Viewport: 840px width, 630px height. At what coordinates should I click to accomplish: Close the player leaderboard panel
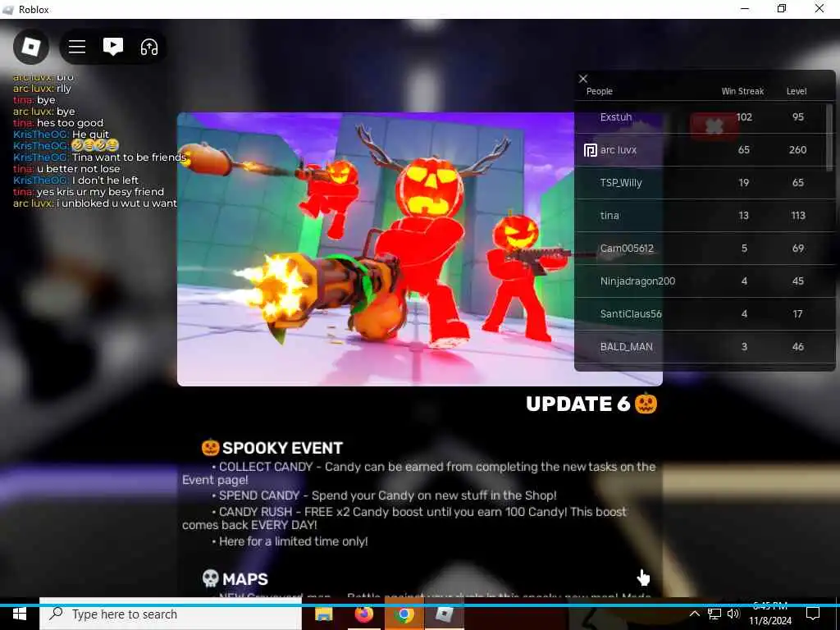tap(583, 79)
